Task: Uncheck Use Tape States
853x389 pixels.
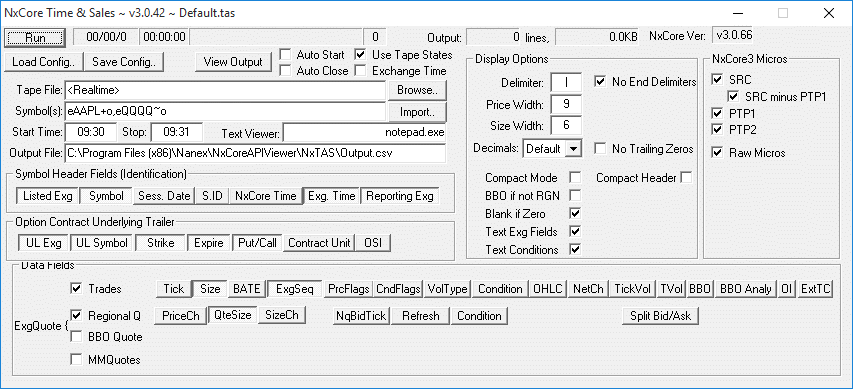Action: [x=360, y=54]
